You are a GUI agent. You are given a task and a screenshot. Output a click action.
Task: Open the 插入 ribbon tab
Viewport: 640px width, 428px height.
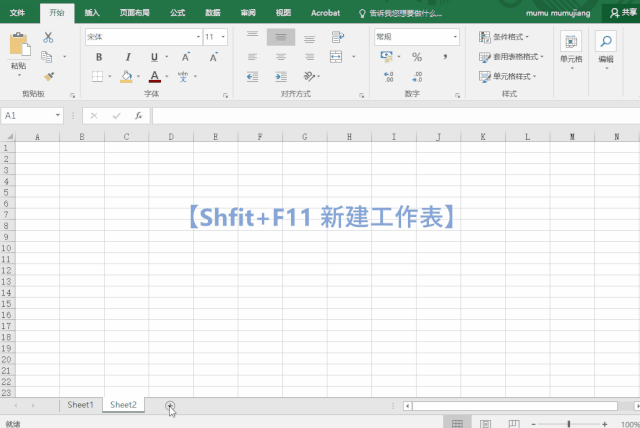coord(92,13)
